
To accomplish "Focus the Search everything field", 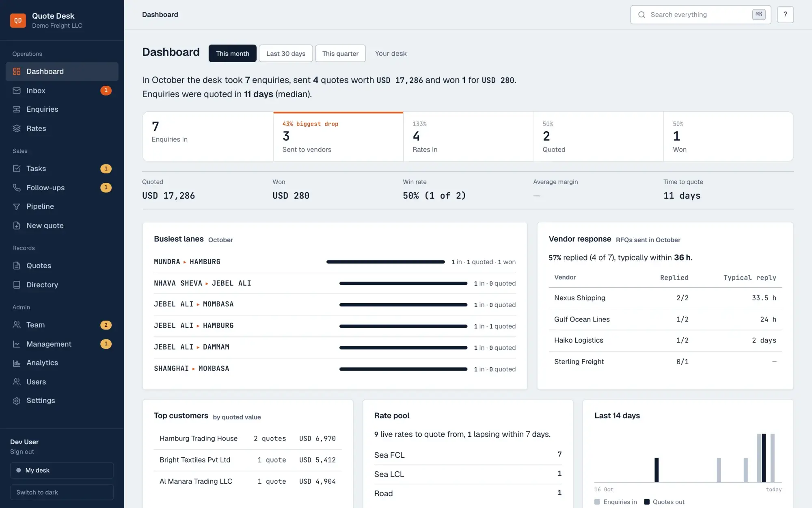I will point(701,15).
